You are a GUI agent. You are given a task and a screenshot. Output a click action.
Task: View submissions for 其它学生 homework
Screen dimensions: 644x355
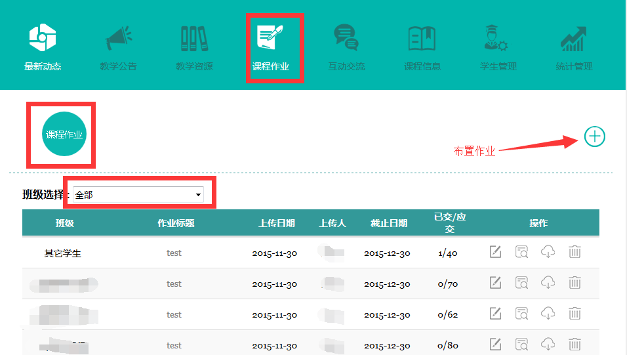tap(522, 251)
